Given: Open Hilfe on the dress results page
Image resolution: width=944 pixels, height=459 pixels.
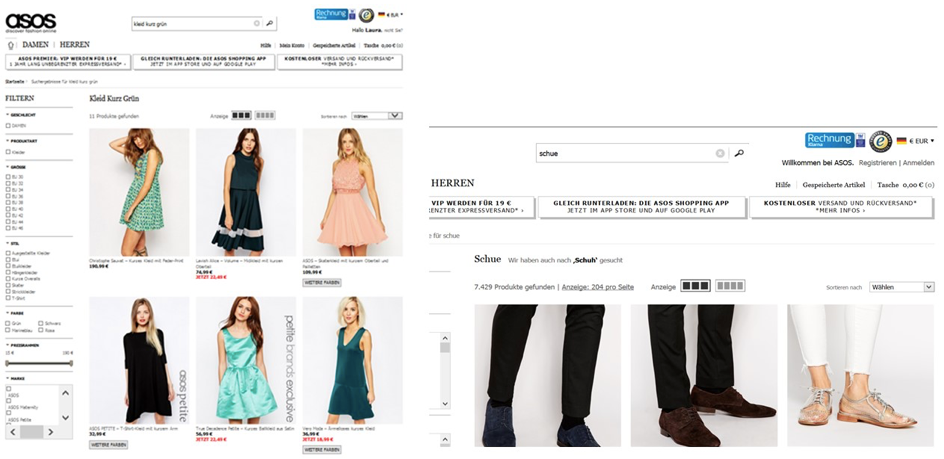Looking at the screenshot, I should coord(266,45).
